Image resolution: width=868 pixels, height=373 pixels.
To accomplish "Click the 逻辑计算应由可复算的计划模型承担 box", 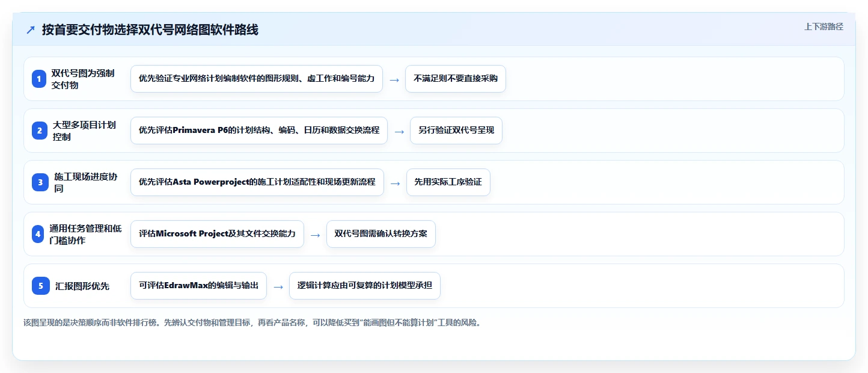I will tap(365, 286).
